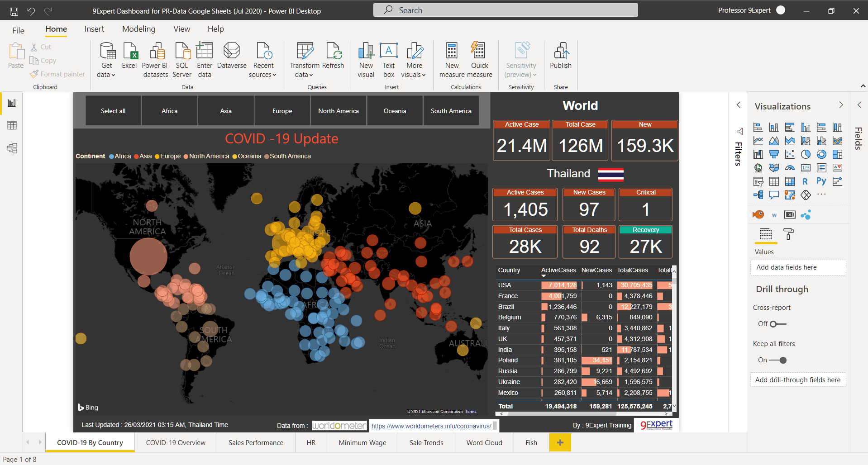868x465 pixels.
Task: Add a Python visual
Action: point(821,181)
